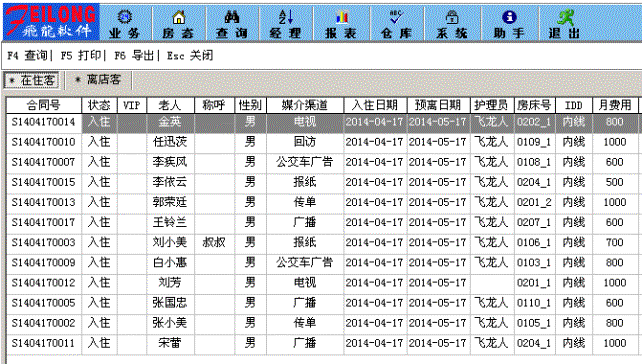Open the 房态 room status icon
The height and width of the screenshot is (364, 642).
tap(179, 24)
